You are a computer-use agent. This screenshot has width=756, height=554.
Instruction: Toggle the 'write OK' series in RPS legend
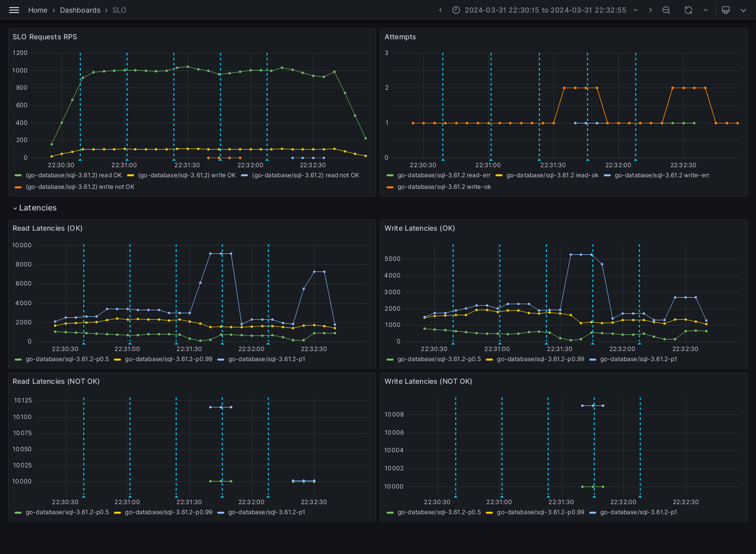click(x=187, y=175)
